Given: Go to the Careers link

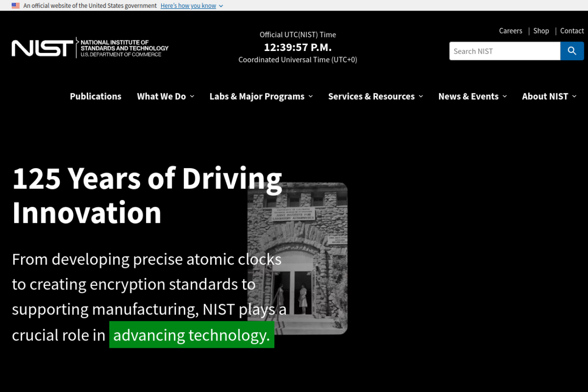Looking at the screenshot, I should pos(510,31).
